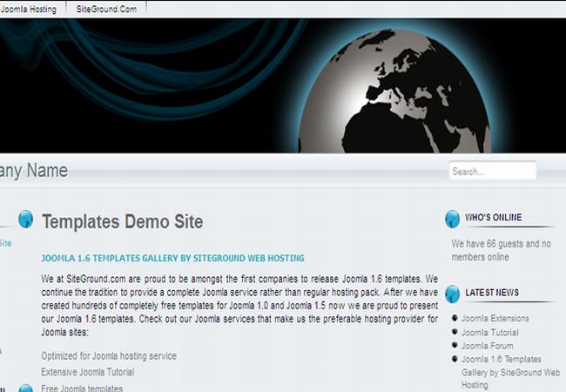Viewport: 566px width, 392px height.
Task: Click the blue globe beside Templates Demo Site
Action: [25, 220]
